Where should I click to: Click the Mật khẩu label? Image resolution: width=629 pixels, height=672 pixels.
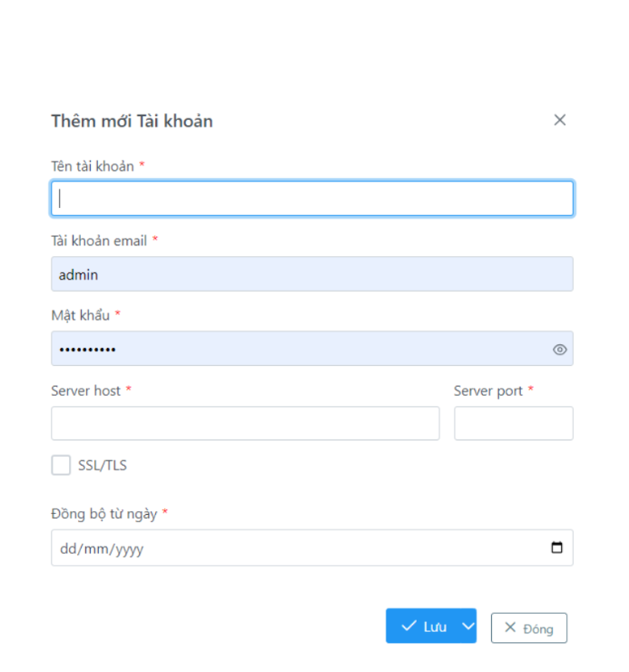click(81, 315)
